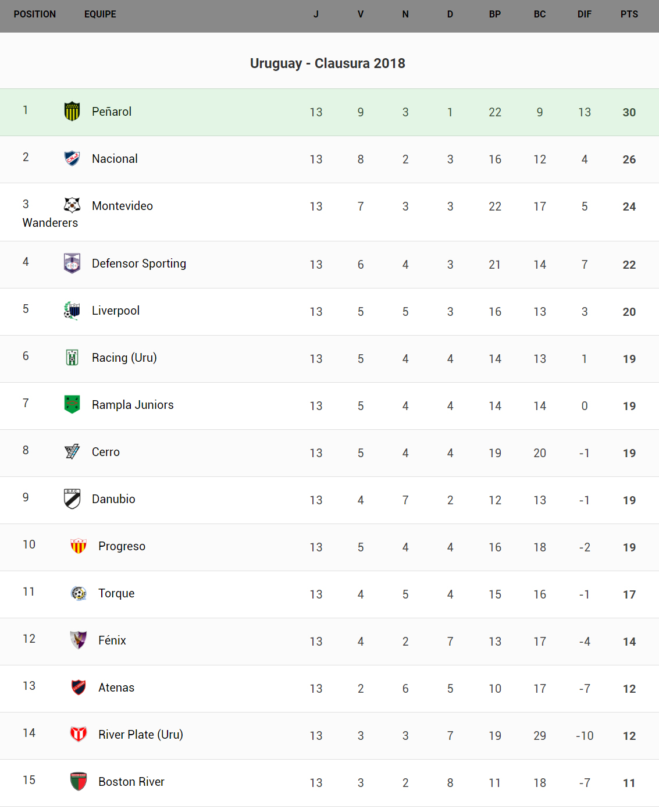659x812 pixels.
Task: Click the Montevideo Wanderers crest icon
Action: 72,205
